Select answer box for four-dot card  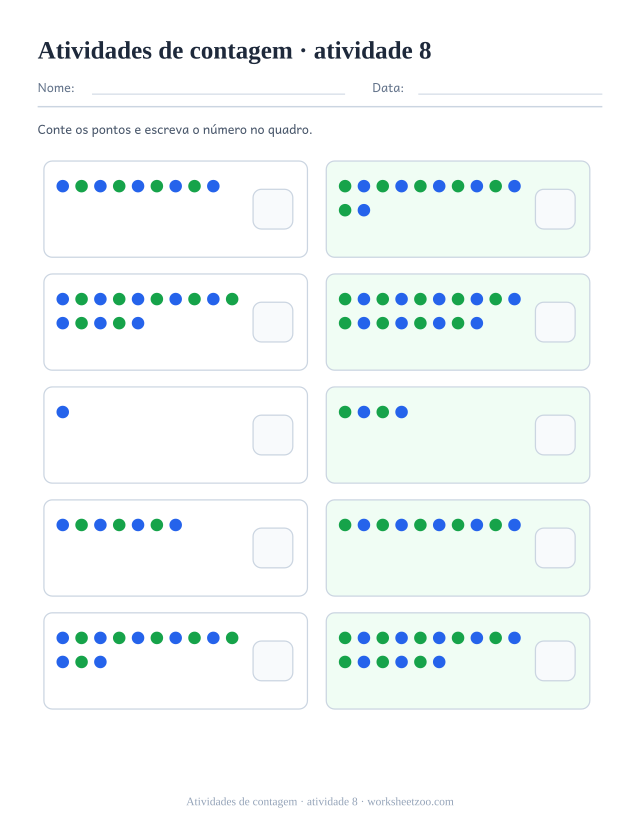(555, 435)
